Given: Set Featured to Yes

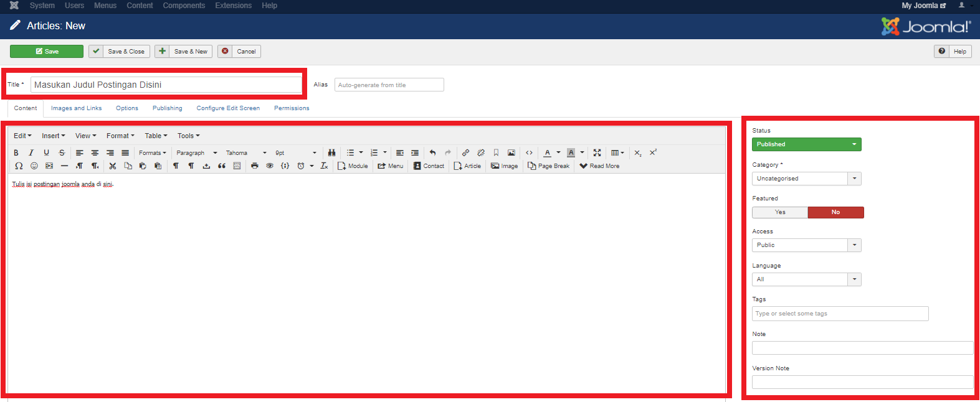Looking at the screenshot, I should 780,212.
